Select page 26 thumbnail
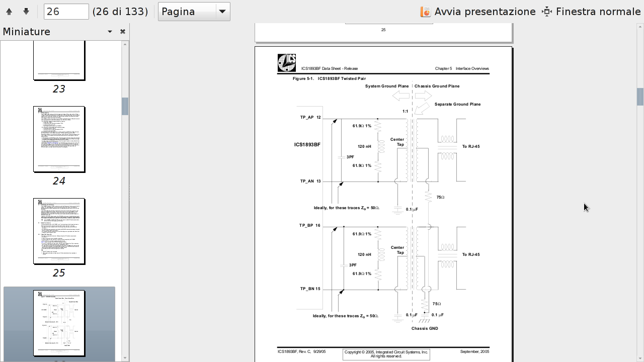Screen dimensions: 644x362 [59, 323]
